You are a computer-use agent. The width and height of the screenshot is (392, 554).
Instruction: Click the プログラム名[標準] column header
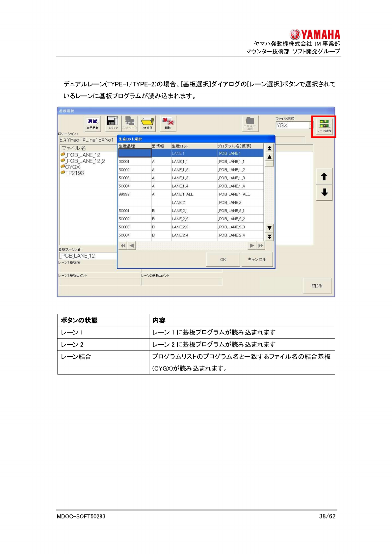point(240,146)
